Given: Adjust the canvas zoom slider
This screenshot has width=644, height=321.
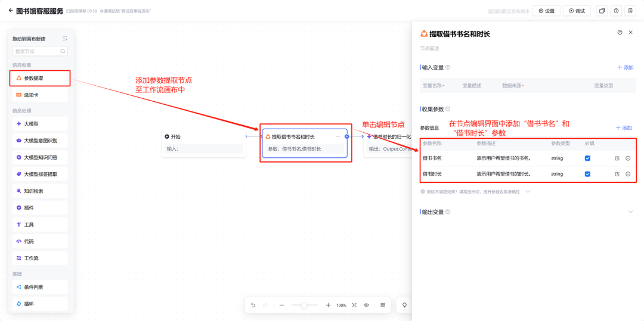Looking at the screenshot, I should tap(304, 305).
